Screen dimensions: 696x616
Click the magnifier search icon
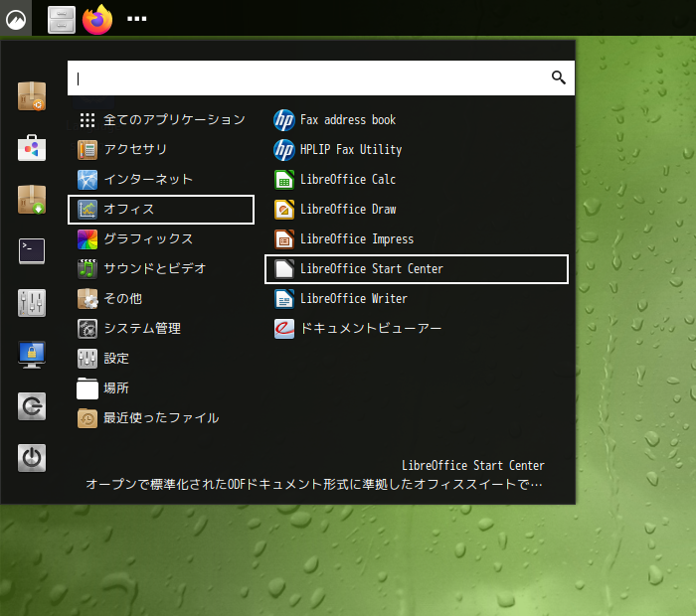pos(559,77)
